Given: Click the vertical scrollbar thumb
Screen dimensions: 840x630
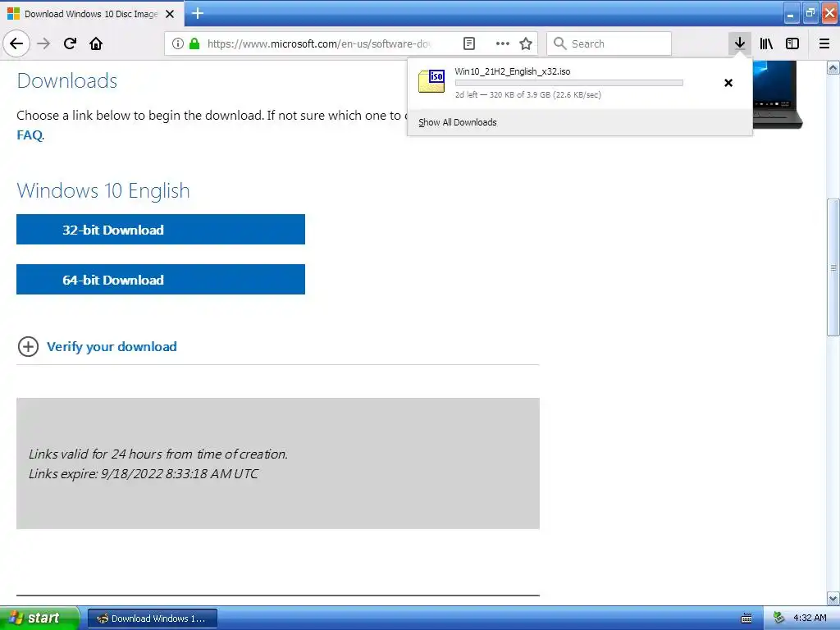Looking at the screenshot, I should click(x=833, y=267).
